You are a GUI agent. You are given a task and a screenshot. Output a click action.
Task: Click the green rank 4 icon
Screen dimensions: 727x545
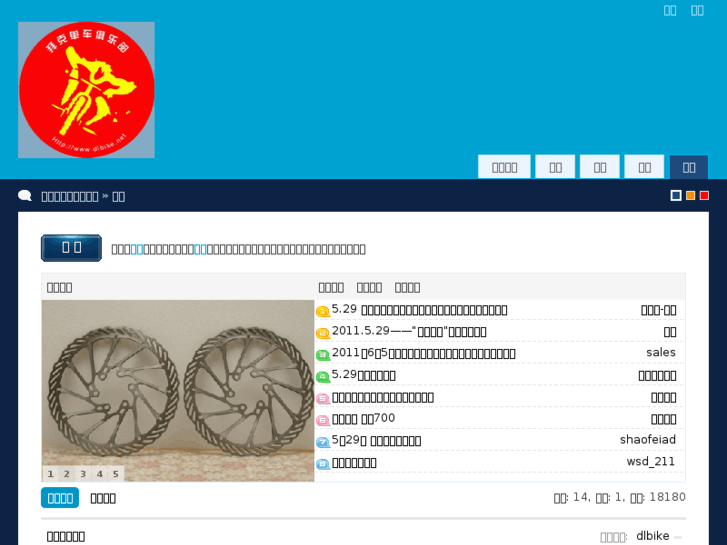click(x=323, y=377)
